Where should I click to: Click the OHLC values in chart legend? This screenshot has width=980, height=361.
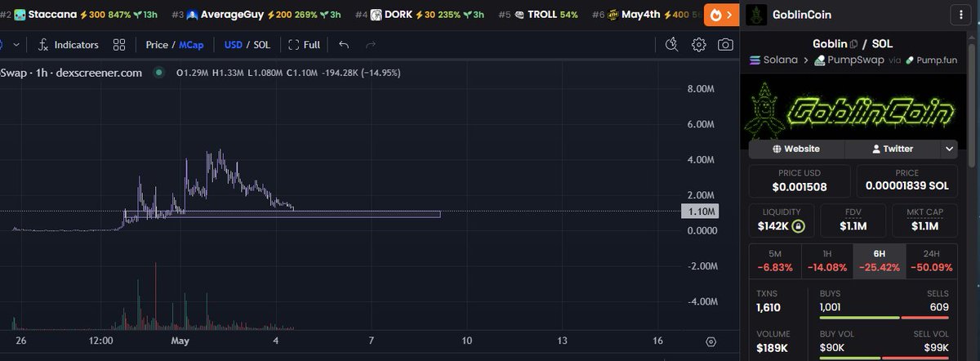(288, 73)
